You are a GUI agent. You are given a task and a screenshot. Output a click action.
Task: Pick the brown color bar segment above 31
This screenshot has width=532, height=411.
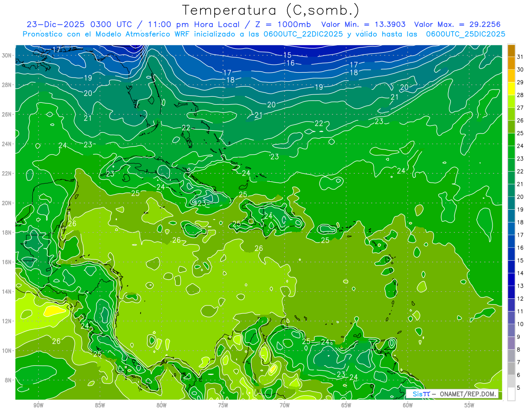[511, 51]
